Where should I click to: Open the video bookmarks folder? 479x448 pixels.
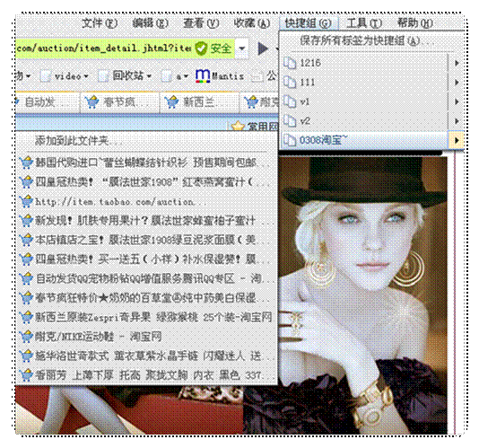point(65,76)
